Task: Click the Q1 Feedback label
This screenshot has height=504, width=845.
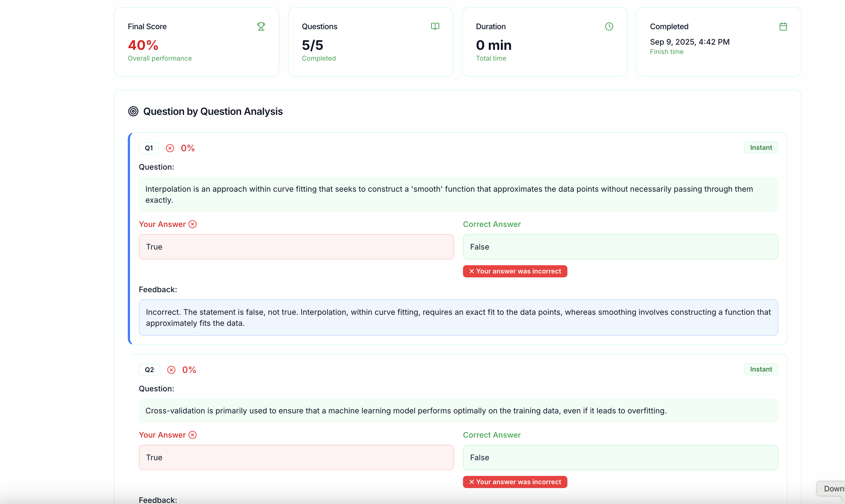Action: pyautogui.click(x=158, y=290)
